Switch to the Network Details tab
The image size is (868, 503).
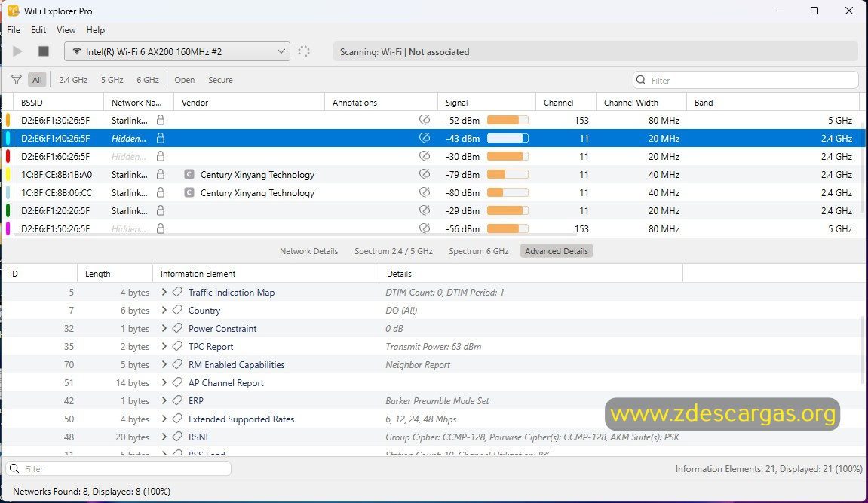(x=309, y=251)
